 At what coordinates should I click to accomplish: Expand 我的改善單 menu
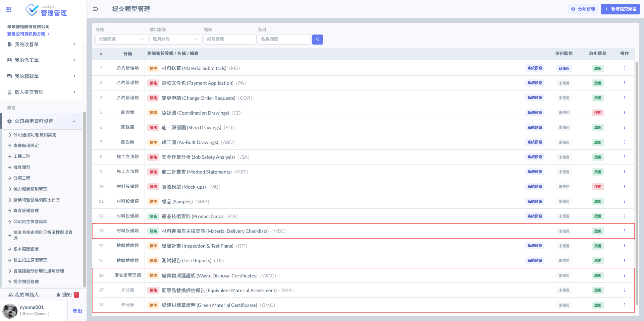(42, 44)
